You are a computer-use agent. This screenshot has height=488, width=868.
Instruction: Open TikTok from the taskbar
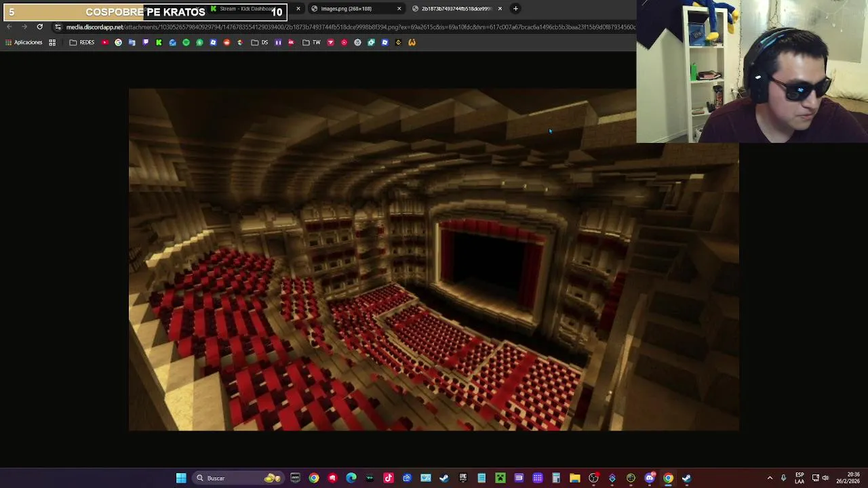point(389,478)
